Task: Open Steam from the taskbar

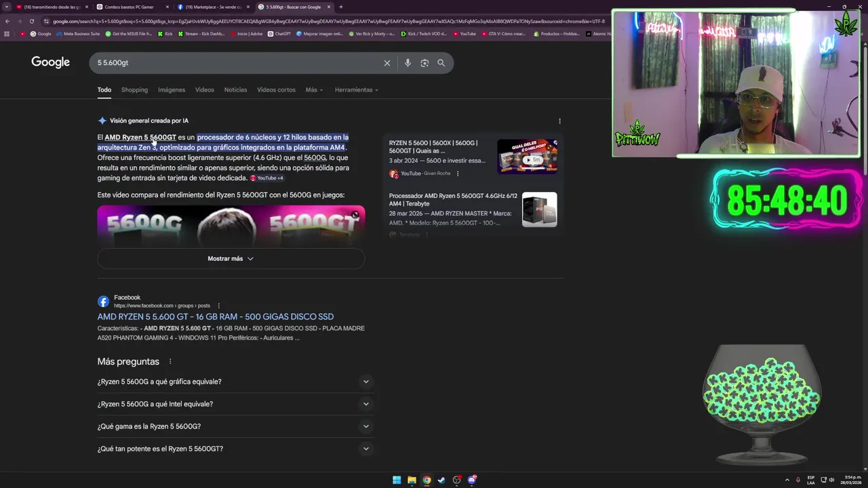Action: 441,480
